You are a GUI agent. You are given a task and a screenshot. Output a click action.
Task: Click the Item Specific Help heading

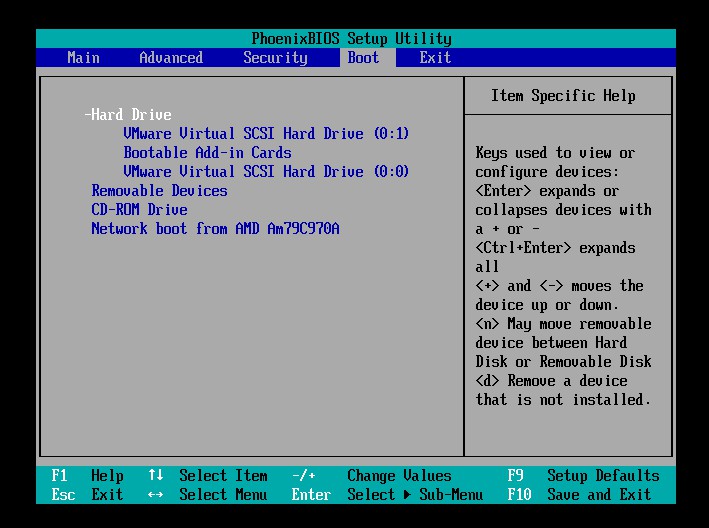click(563, 96)
